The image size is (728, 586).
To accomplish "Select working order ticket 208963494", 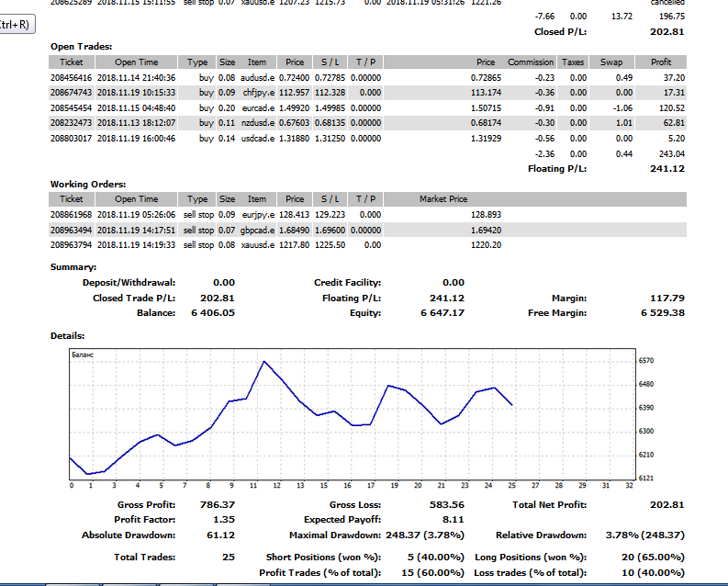I will pyautogui.click(x=71, y=230).
